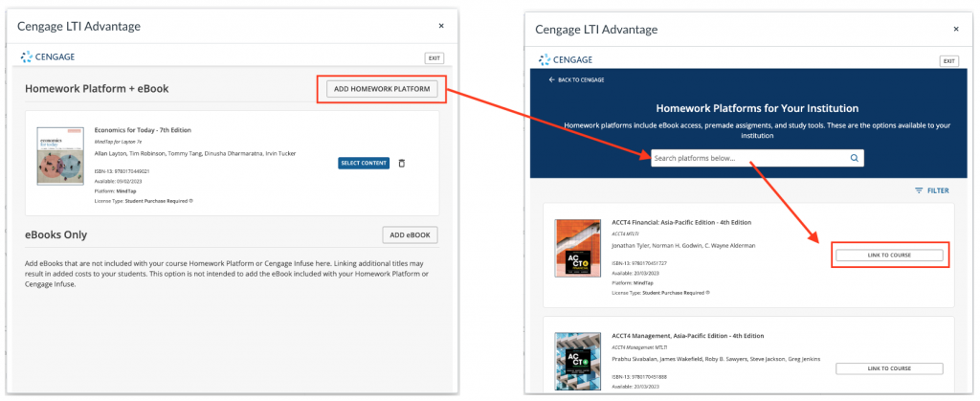Screen dimensions: 980x401
Task: Click authors line starting Prabhu Sivabalan
Action: (716, 359)
